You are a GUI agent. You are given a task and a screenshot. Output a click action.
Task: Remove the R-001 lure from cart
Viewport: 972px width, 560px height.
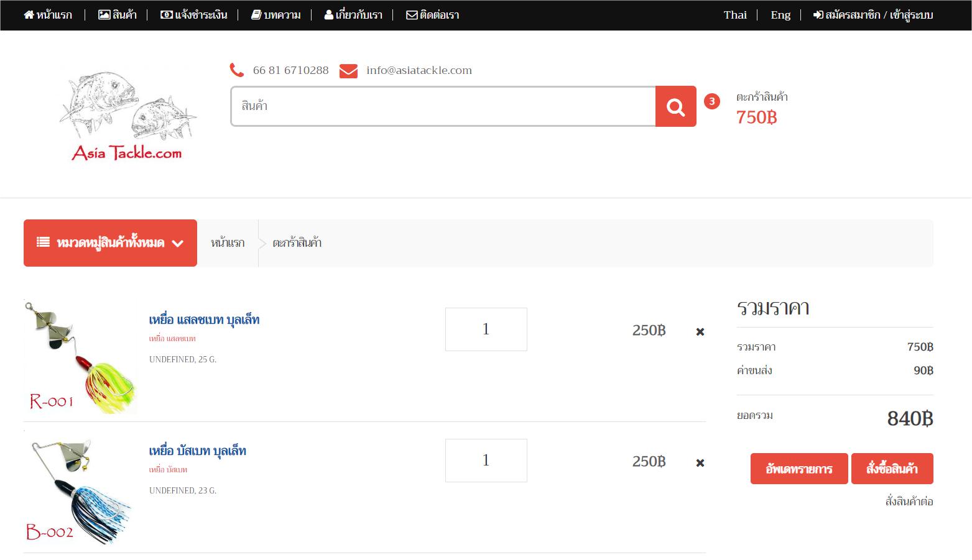(700, 332)
